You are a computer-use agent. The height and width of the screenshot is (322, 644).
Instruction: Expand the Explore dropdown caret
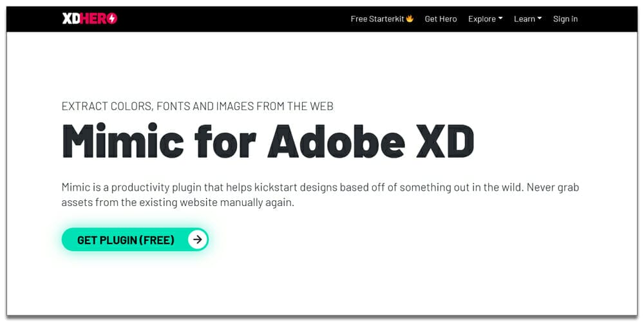coord(500,19)
